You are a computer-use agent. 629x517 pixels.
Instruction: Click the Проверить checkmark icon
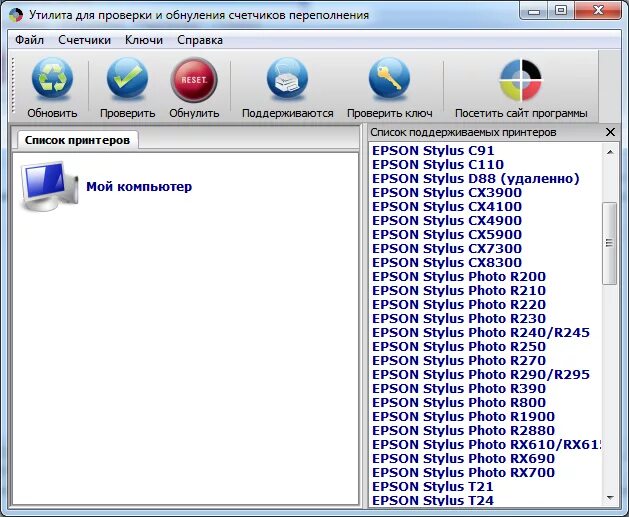pos(127,78)
